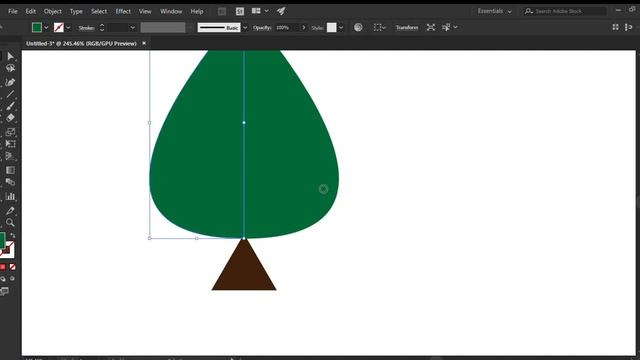Expand the Opacity arrow
The height and width of the screenshot is (360, 640).
click(303, 28)
